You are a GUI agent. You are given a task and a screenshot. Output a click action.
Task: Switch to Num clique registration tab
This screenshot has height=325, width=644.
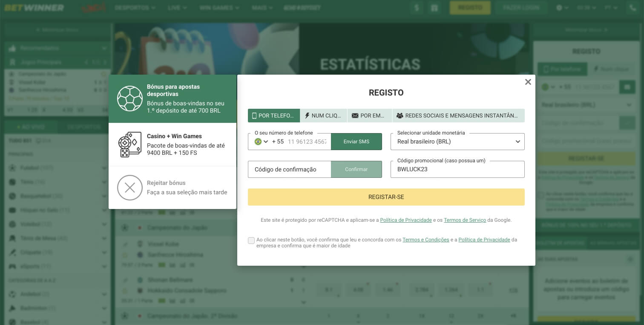(x=323, y=116)
